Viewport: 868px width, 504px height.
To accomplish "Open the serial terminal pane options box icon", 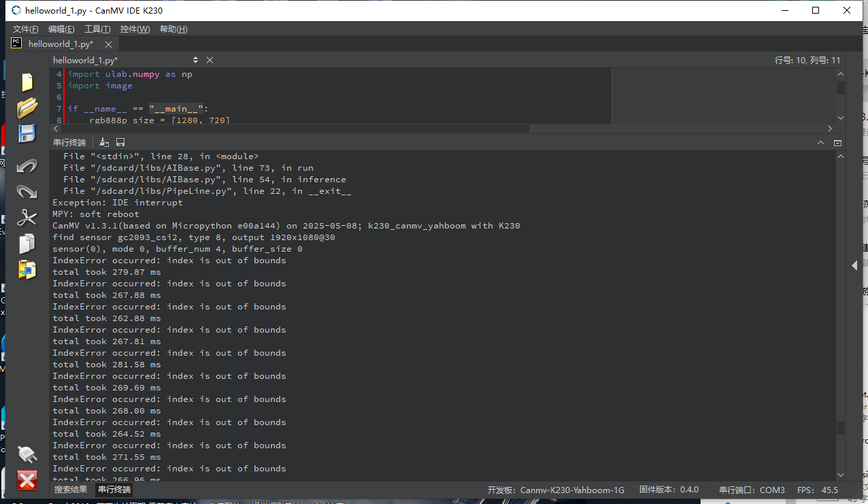I will pyautogui.click(x=837, y=143).
